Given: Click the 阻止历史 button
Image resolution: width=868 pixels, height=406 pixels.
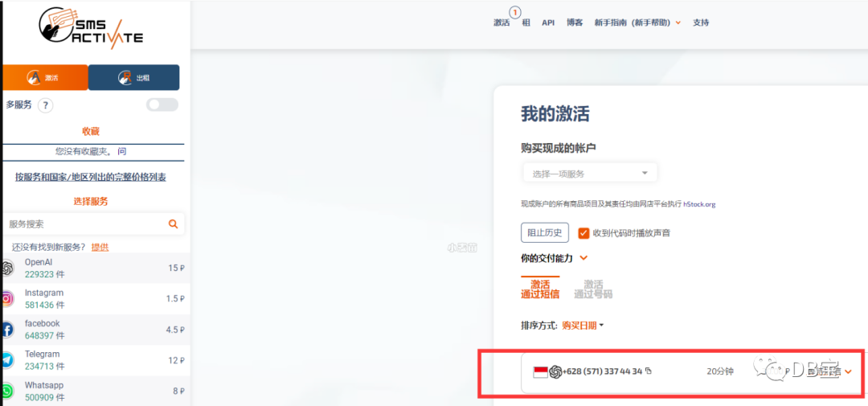Looking at the screenshot, I should (545, 232).
